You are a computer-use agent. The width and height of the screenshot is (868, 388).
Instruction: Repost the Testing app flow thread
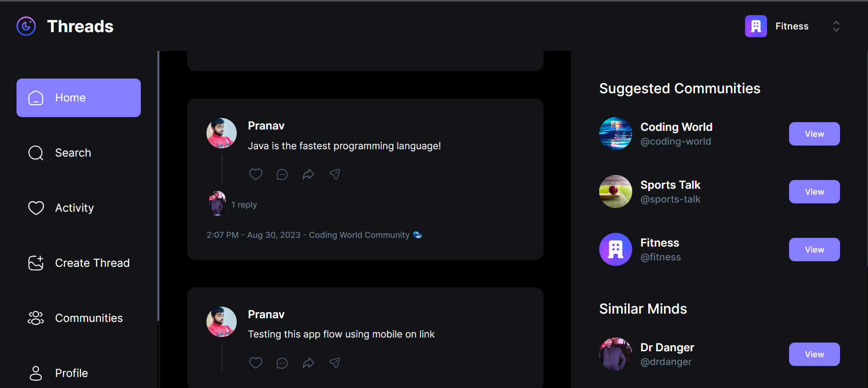pyautogui.click(x=308, y=363)
